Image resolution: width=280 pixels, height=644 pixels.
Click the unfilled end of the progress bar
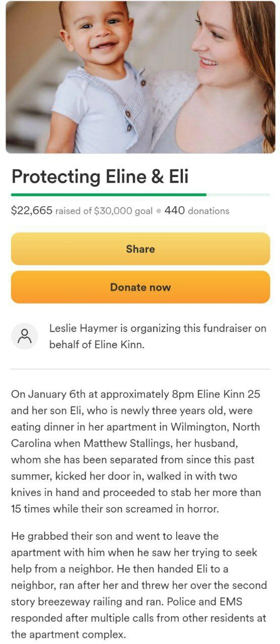(238, 195)
